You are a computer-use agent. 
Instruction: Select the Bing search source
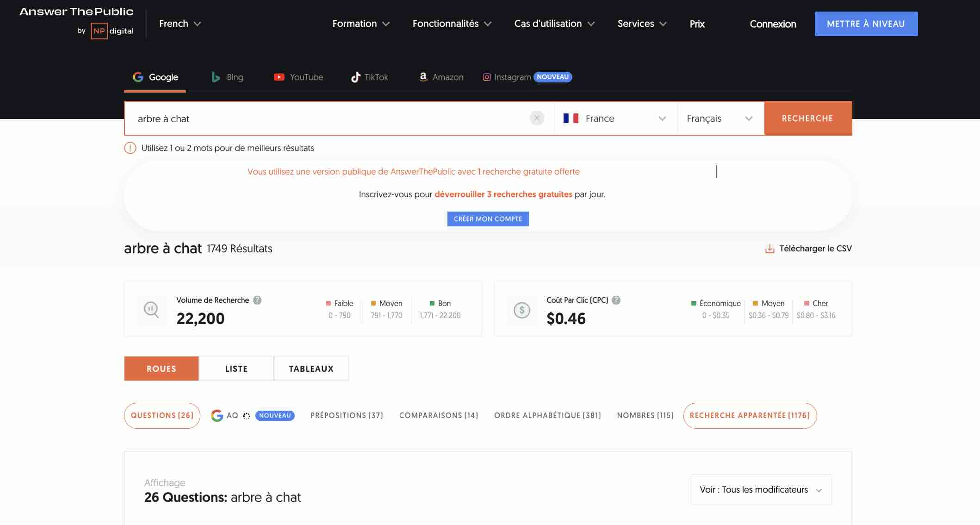tap(227, 77)
